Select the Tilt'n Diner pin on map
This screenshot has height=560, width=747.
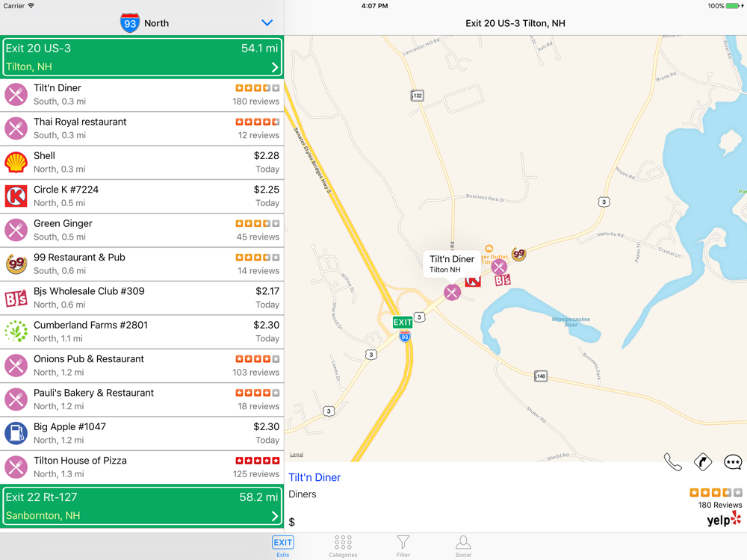[x=452, y=293]
